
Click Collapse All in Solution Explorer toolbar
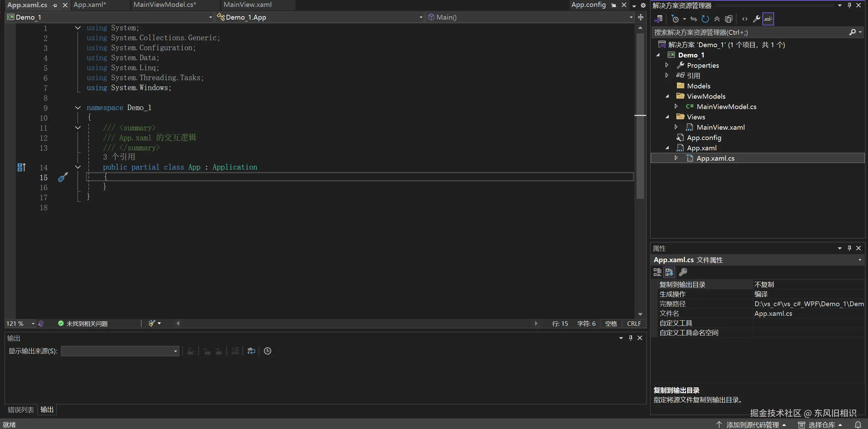(x=717, y=19)
